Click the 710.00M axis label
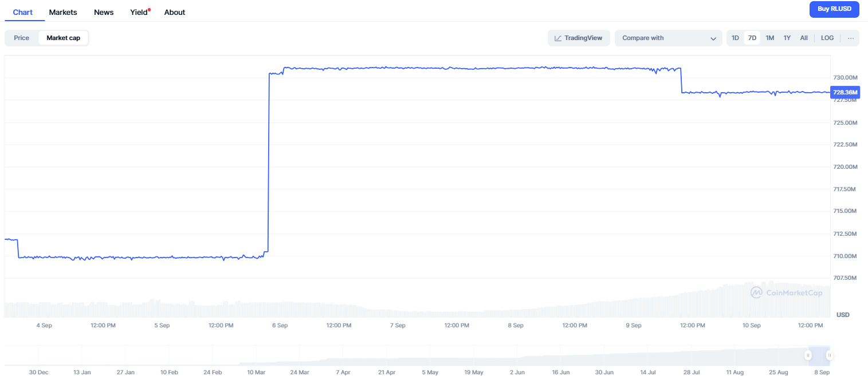868x384 pixels. [x=845, y=256]
